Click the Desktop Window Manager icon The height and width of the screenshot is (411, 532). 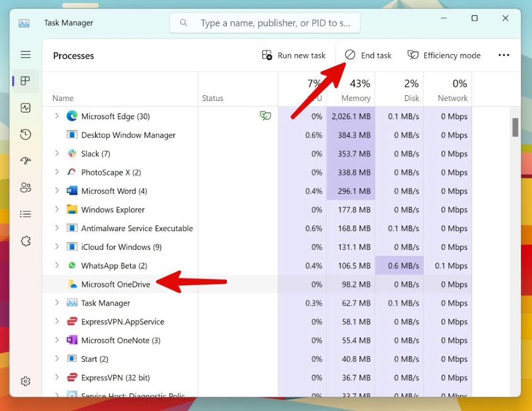tap(72, 134)
